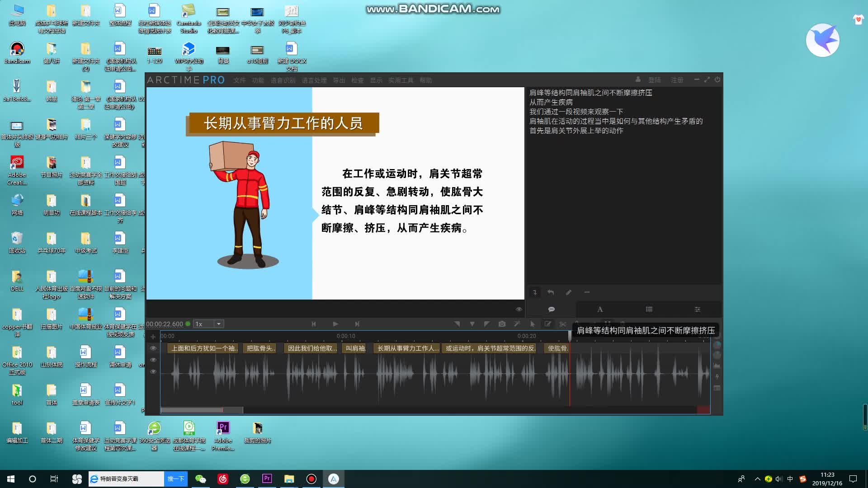
Task: Open the 文件 menu in ArcTime Pro
Action: click(x=239, y=80)
